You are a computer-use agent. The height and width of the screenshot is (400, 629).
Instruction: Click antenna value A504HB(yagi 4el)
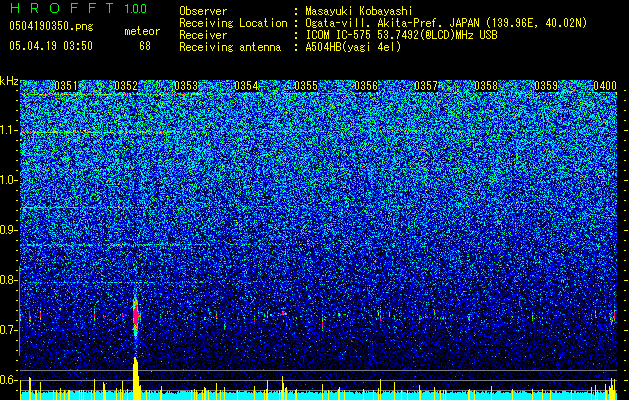tap(353, 47)
